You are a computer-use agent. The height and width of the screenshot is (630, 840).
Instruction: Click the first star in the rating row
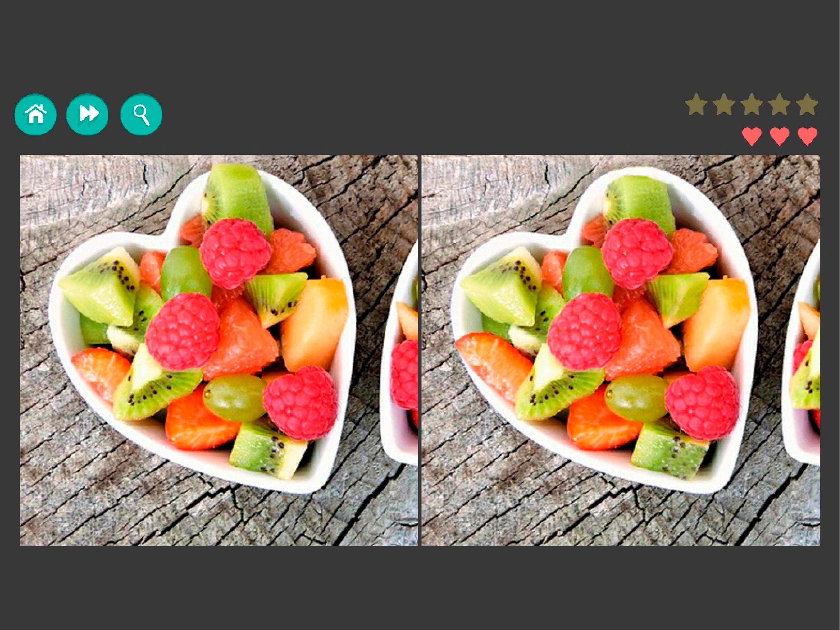(x=696, y=104)
